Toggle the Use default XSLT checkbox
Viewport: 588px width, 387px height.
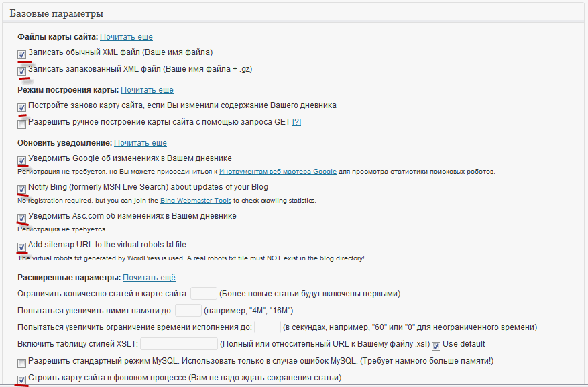click(436, 345)
